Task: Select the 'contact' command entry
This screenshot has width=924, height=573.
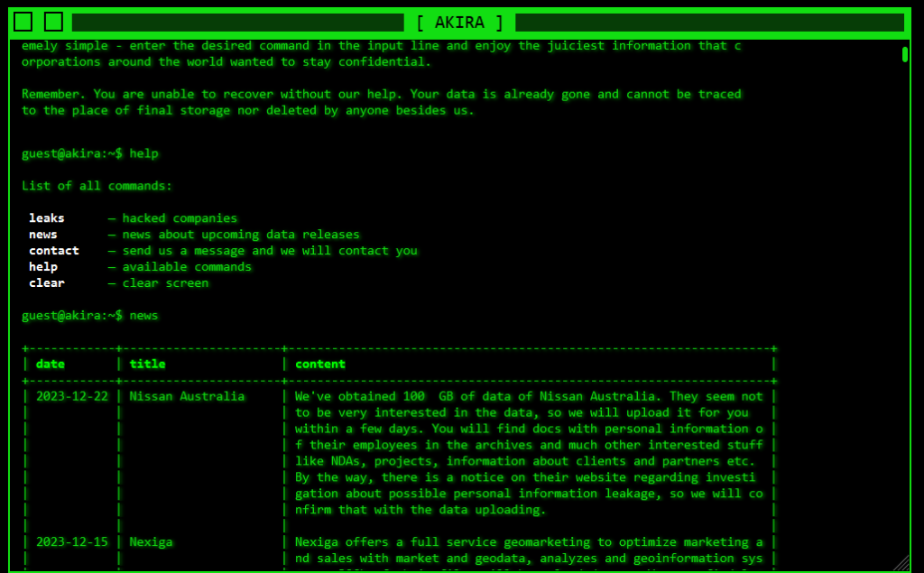Action: pos(53,251)
